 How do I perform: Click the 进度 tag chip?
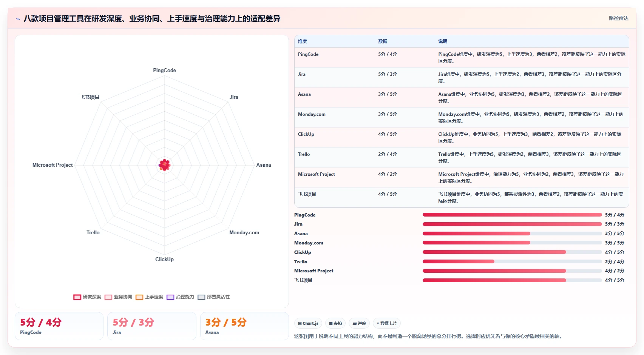359,323
